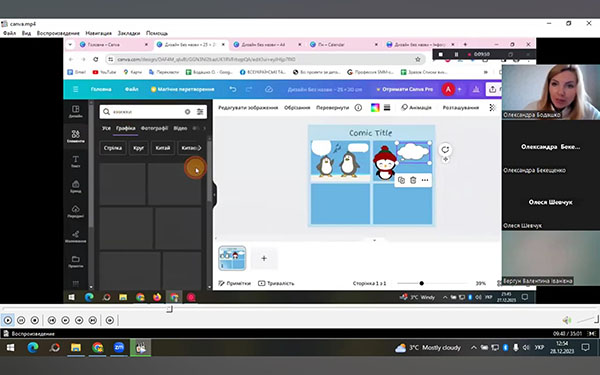Collapse the elements side panel

pos(214,194)
